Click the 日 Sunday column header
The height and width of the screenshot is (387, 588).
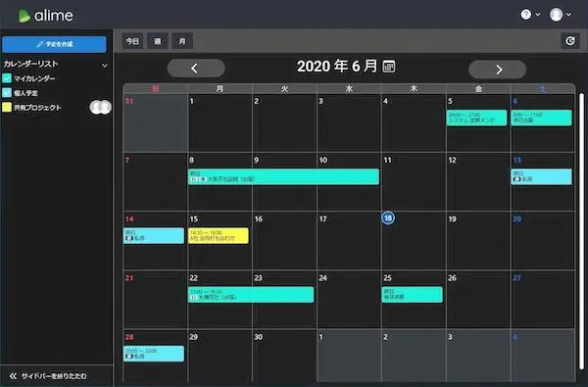(155, 89)
